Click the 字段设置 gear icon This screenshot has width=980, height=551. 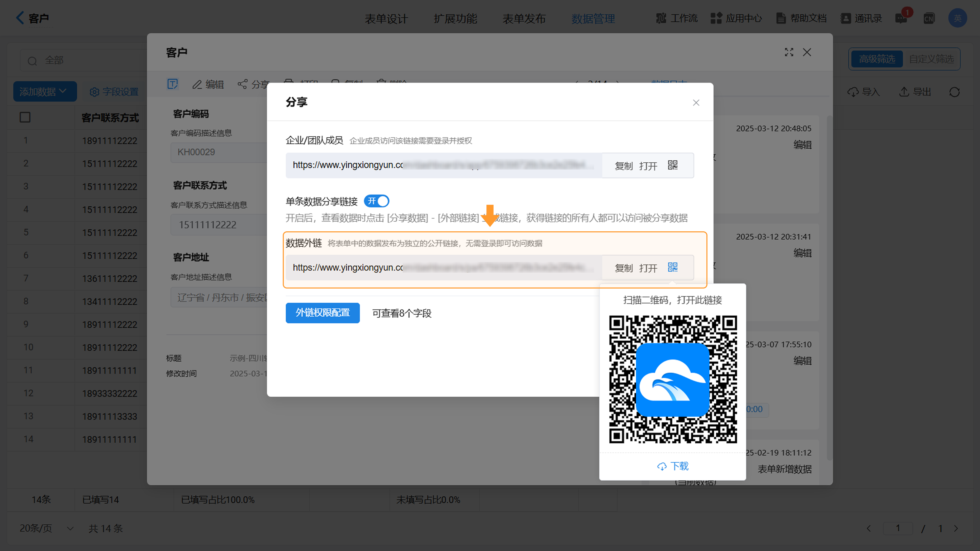point(94,92)
